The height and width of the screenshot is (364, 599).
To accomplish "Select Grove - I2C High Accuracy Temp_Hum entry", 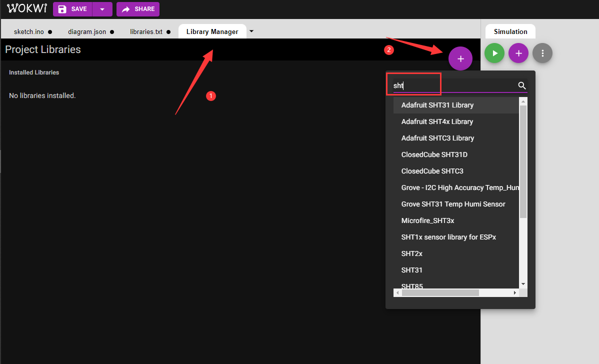I will (456, 187).
